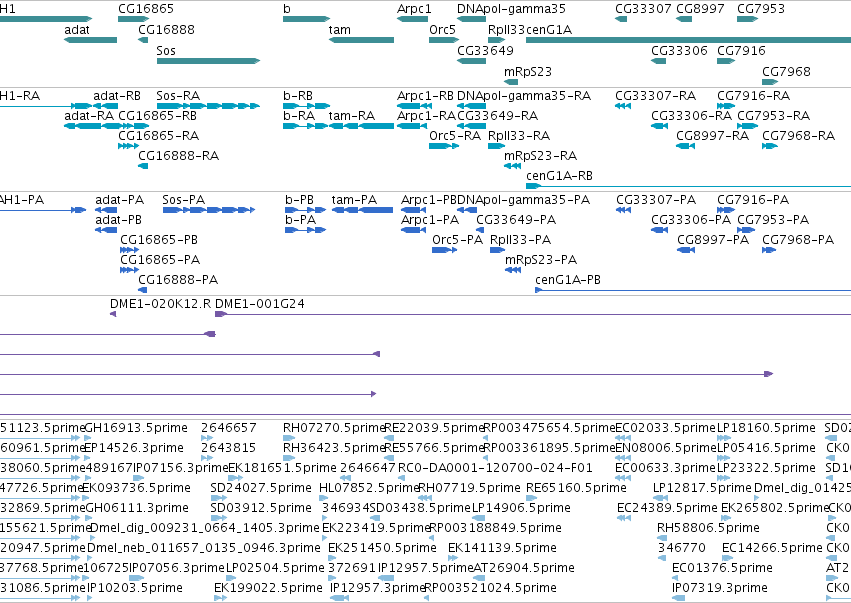
Task: Select the CG16865-PB protein label
Action: click(159, 240)
